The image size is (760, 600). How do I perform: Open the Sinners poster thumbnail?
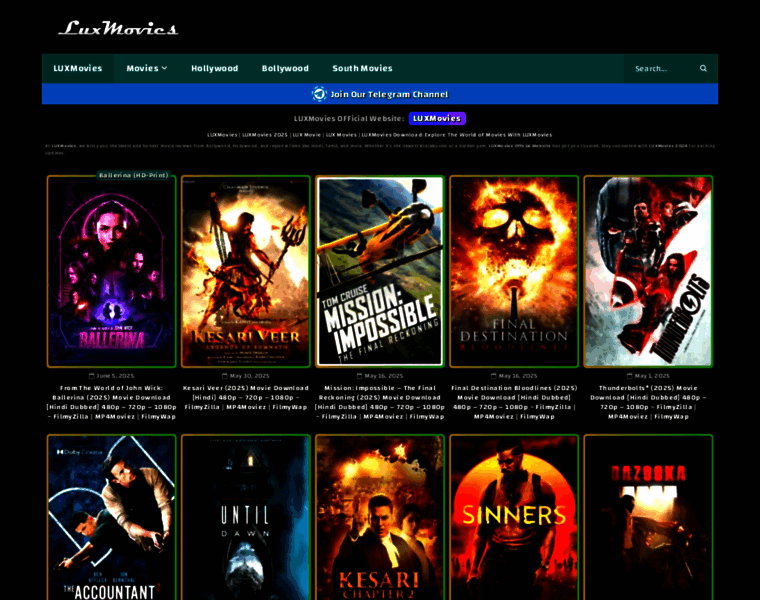coord(514,518)
